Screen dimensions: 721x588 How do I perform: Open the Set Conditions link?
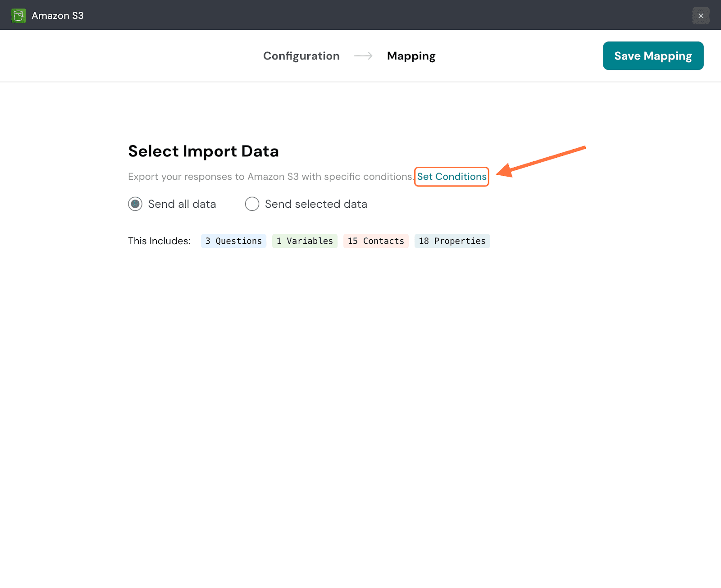(x=452, y=177)
